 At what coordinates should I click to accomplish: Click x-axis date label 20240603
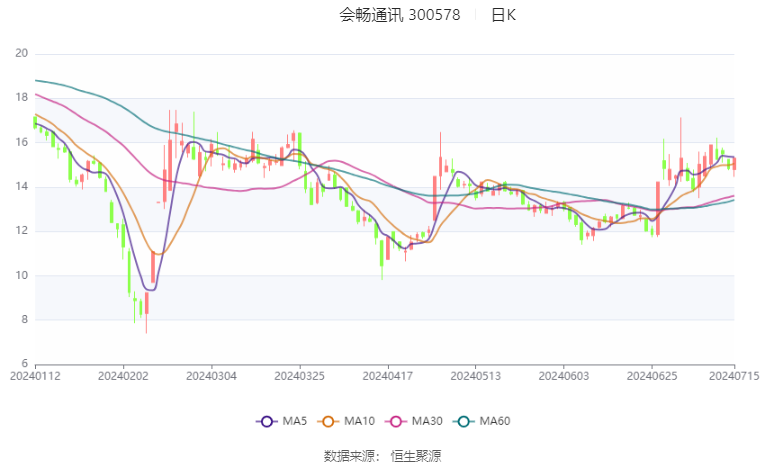click(x=564, y=376)
